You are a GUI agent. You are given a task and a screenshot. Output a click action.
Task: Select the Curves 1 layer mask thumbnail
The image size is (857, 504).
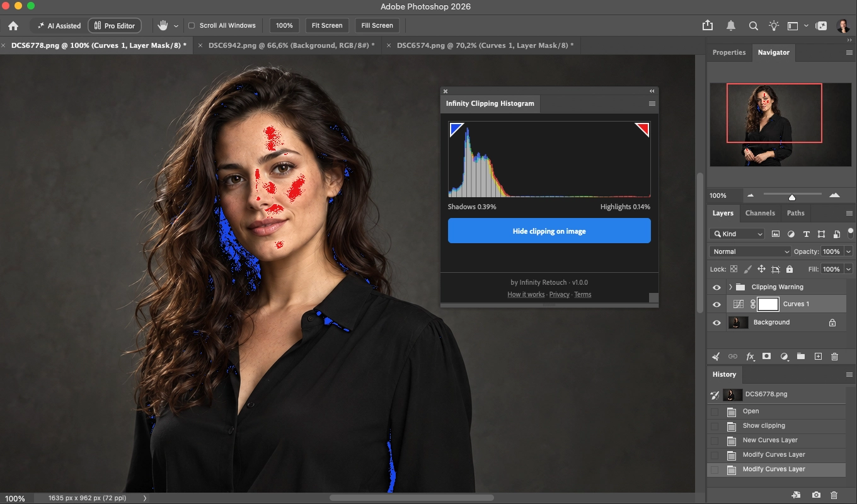click(768, 304)
